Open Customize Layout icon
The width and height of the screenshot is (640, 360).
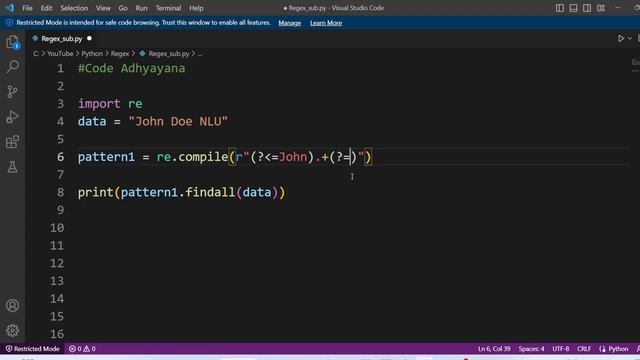tap(601, 8)
